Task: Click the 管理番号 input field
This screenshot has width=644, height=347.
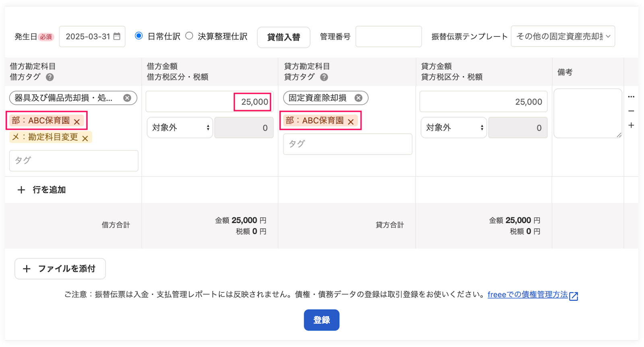Action: pyautogui.click(x=388, y=36)
